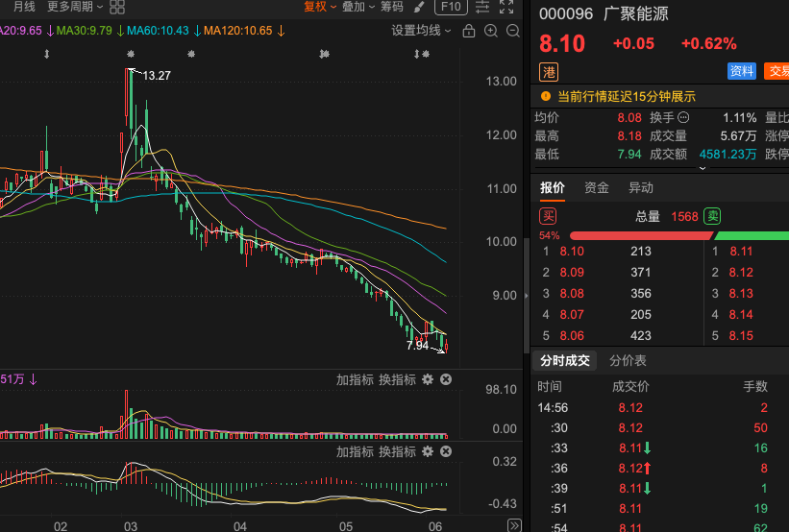Click ask level 3 price 8.13
This screenshot has width=789, height=532.
[741, 293]
